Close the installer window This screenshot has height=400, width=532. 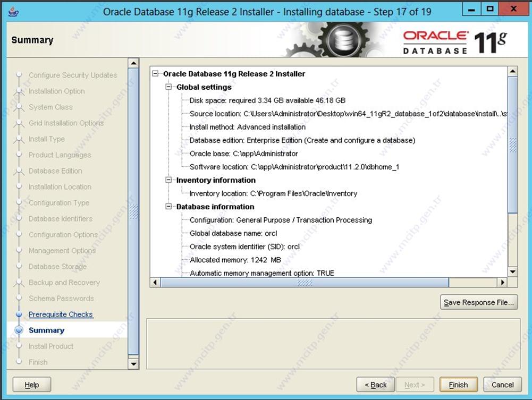point(514,9)
